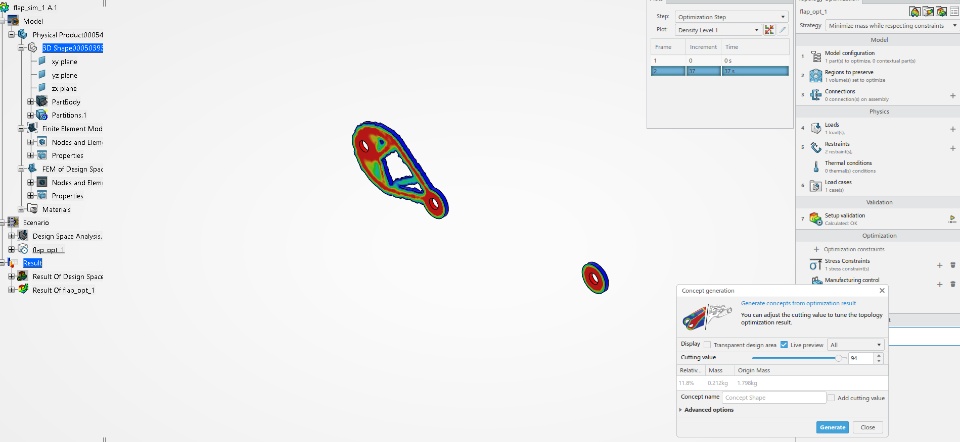Expand the PartBody tree node
960x442 pixels.
[x=30, y=102]
